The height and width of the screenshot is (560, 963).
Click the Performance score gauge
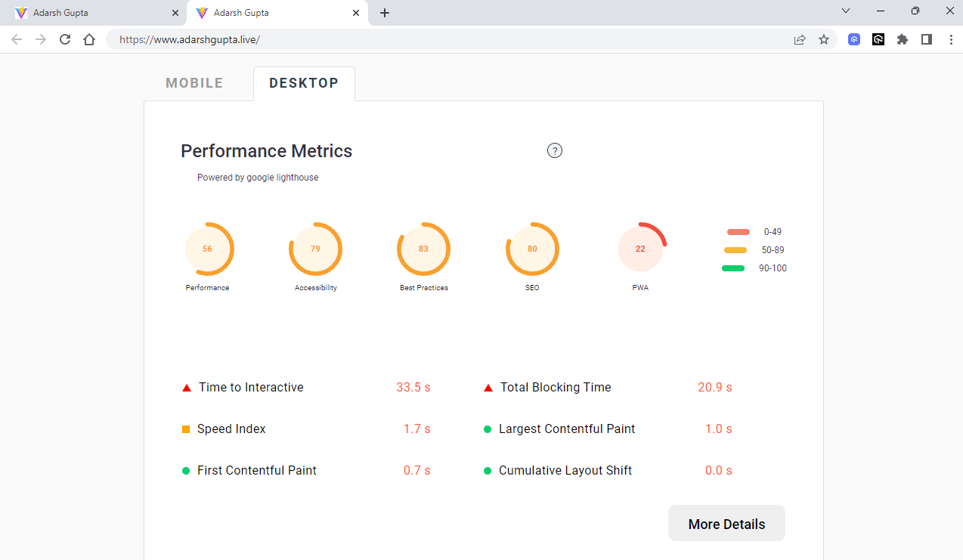[208, 249]
